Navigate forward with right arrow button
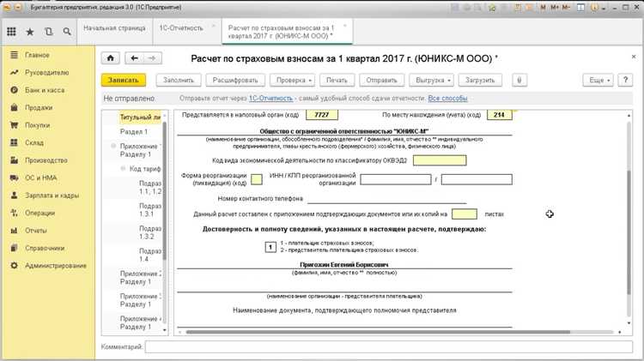The image size is (644, 361). pos(152,58)
